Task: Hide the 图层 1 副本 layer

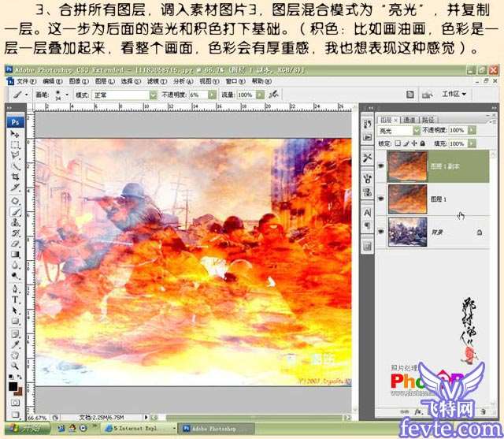Action: [381, 166]
